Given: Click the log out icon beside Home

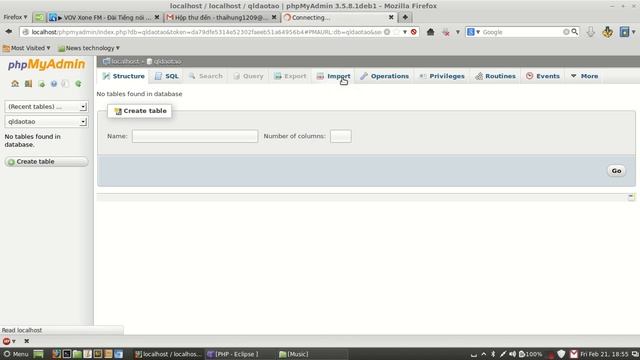Looking at the screenshot, I should tap(28, 84).
